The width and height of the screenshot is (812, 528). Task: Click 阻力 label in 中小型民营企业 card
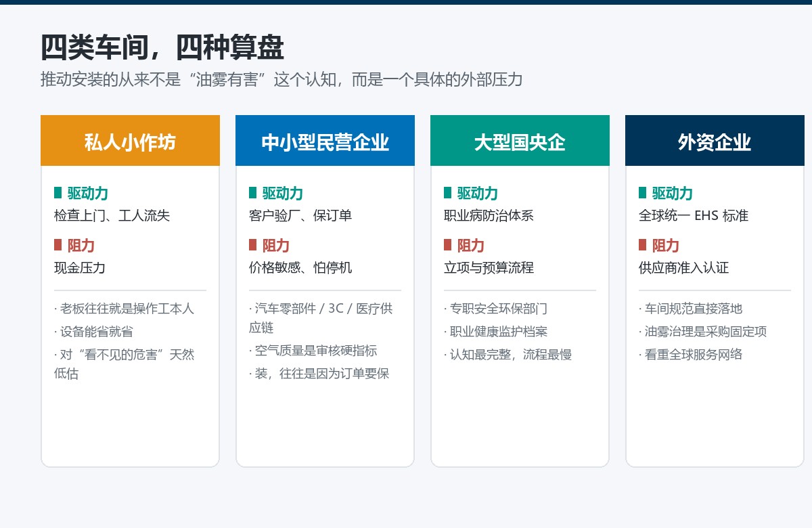(276, 245)
